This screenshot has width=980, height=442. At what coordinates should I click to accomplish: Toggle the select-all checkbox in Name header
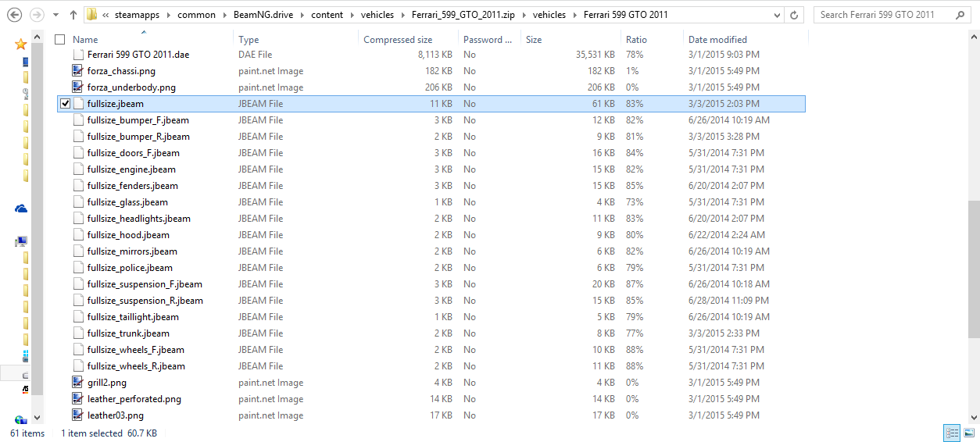pos(60,39)
